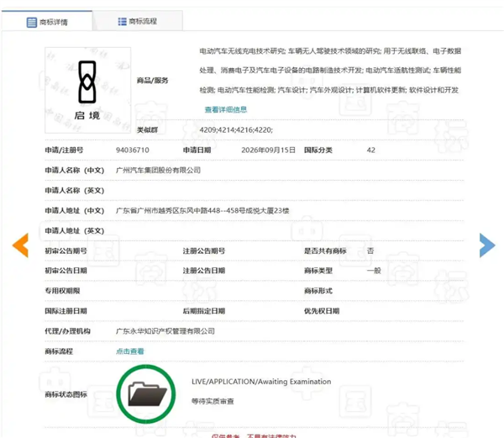Click the 申请/注册号 field label
The height and width of the screenshot is (438, 504).
tap(64, 150)
